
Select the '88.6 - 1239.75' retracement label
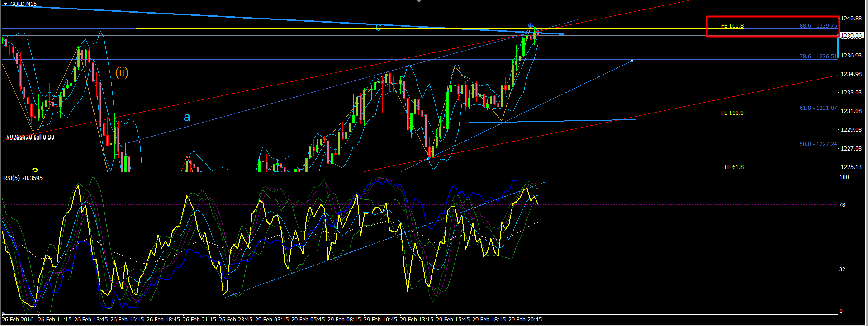[818, 26]
